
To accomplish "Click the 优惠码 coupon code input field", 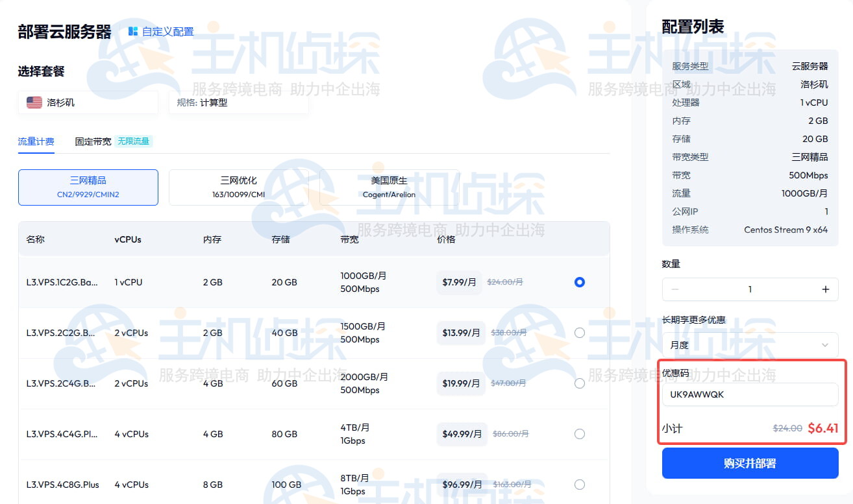I will (x=750, y=394).
